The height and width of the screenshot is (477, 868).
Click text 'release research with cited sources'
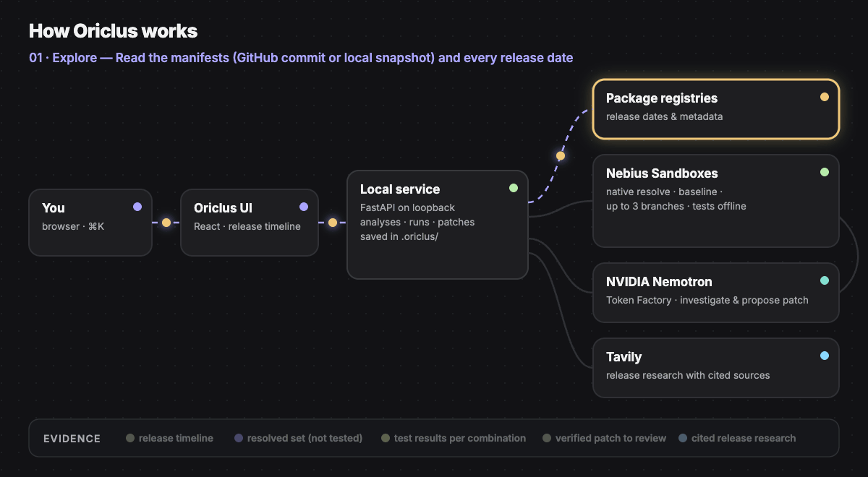coord(688,375)
